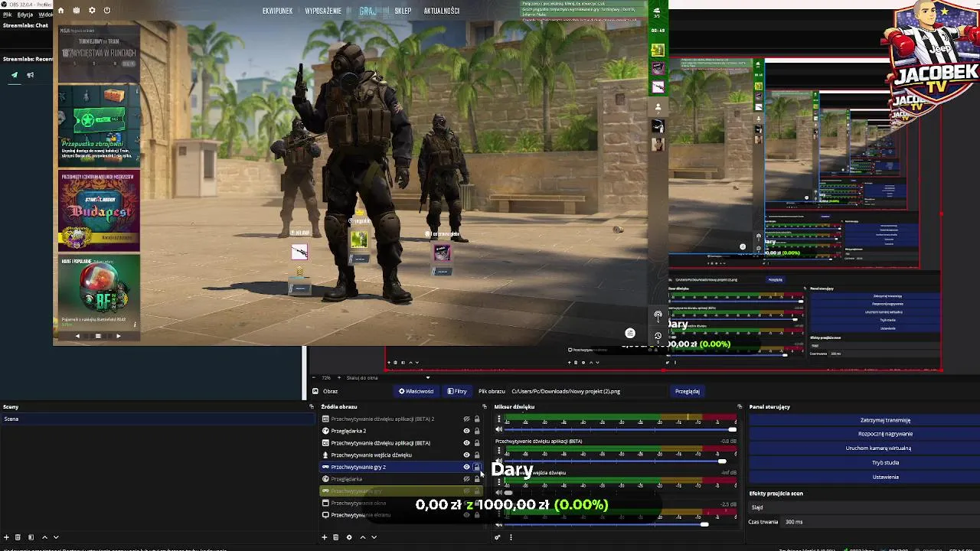Image resolution: width=980 pixels, height=551 pixels.
Task: Open the Plik menu
Action: tap(7, 15)
